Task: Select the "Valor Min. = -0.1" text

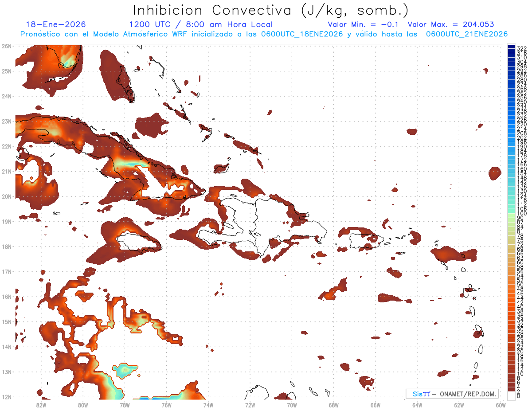Action: coord(364,24)
